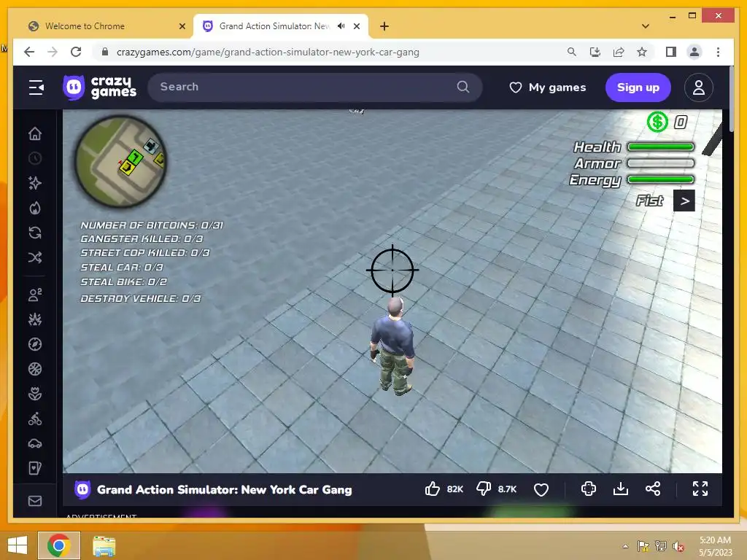Image resolution: width=747 pixels, height=560 pixels.
Task: Open the Bike games category icon
Action: click(35, 419)
